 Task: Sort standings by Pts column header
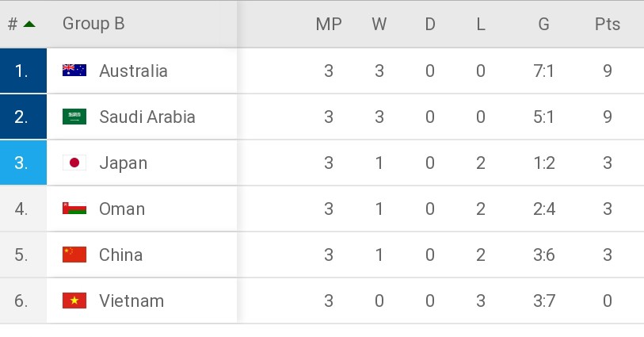coord(608,24)
